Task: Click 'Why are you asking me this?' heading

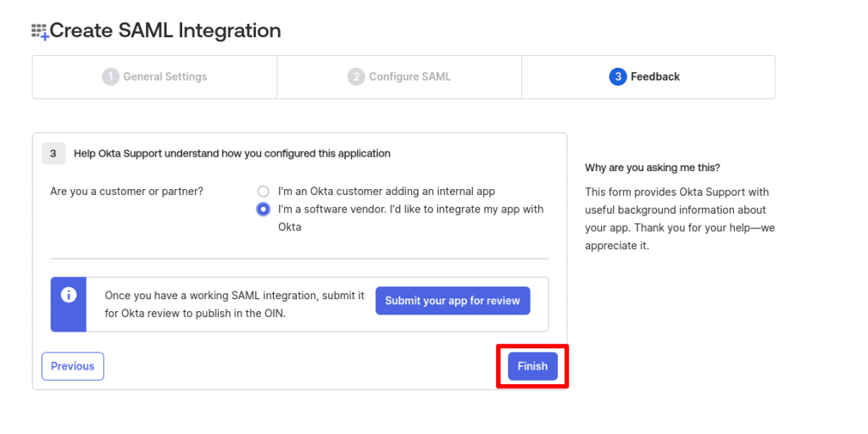Action: coord(652,167)
